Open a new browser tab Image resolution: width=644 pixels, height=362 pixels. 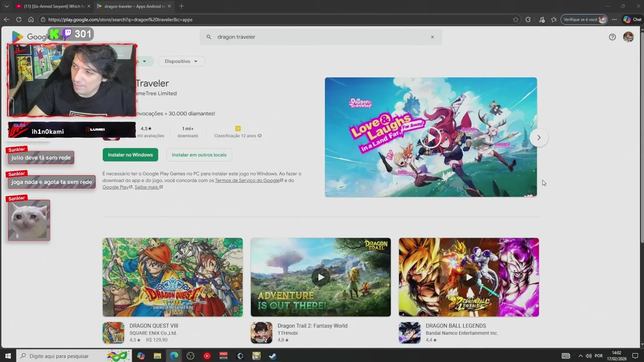point(181,6)
